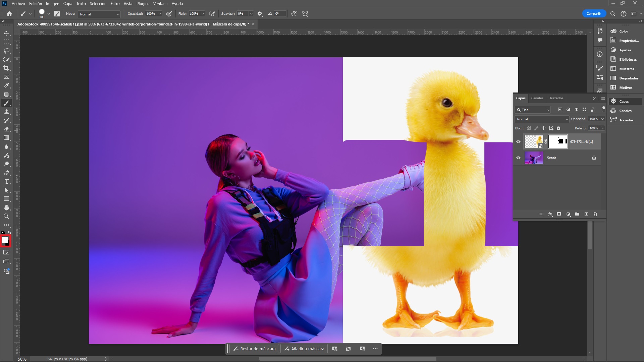Select the Frame tool
Screen dimensions: 644x362
[6, 77]
